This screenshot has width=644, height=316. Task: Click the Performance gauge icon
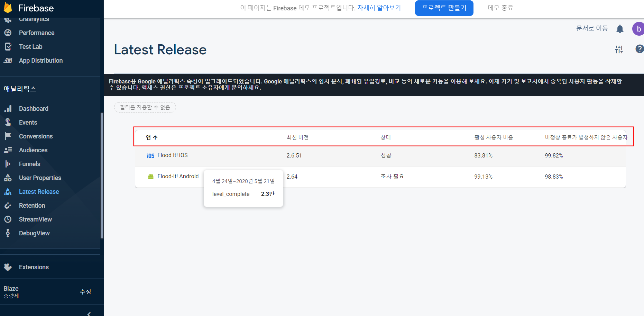click(x=8, y=33)
